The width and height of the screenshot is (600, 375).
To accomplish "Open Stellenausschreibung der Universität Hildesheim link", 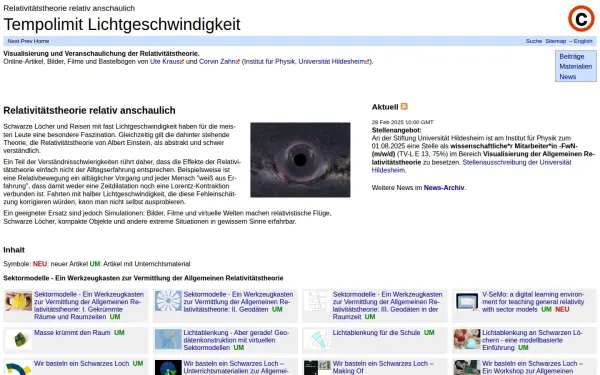I will pos(471,166).
